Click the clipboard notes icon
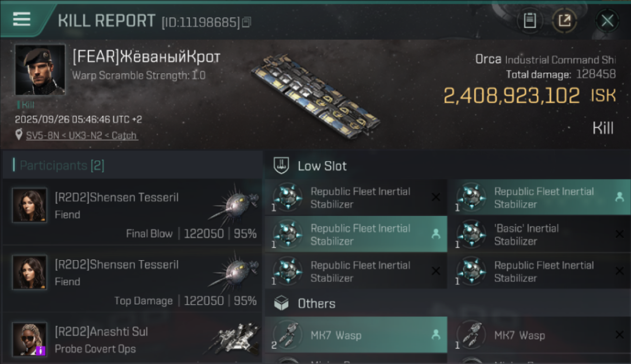Image resolution: width=631 pixels, height=364 pixels. coord(530,21)
